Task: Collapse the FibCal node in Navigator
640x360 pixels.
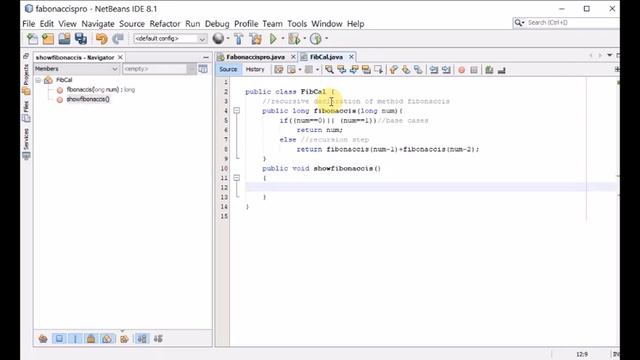Action: [38, 80]
